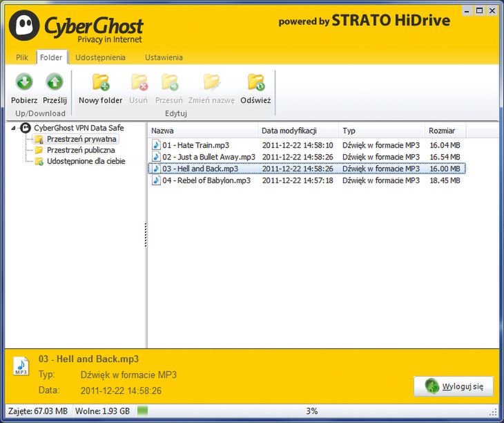
Task: Log out with the Wyloguj się button
Action: [454, 386]
